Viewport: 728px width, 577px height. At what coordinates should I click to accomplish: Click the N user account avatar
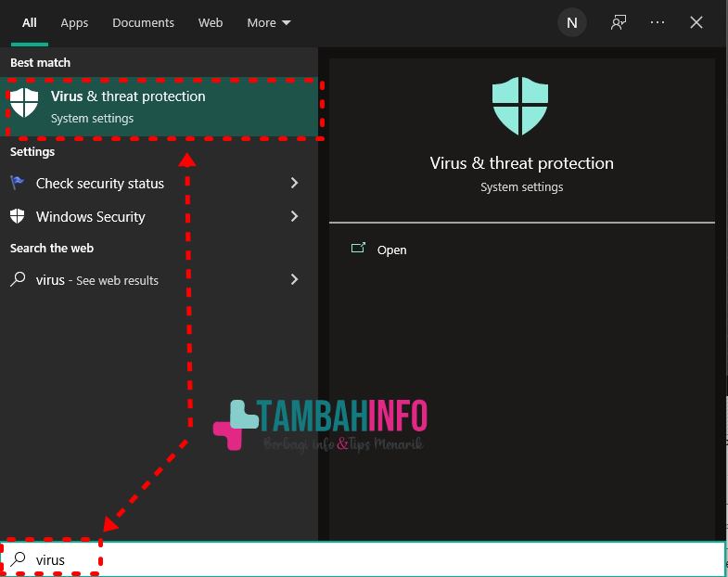(572, 22)
